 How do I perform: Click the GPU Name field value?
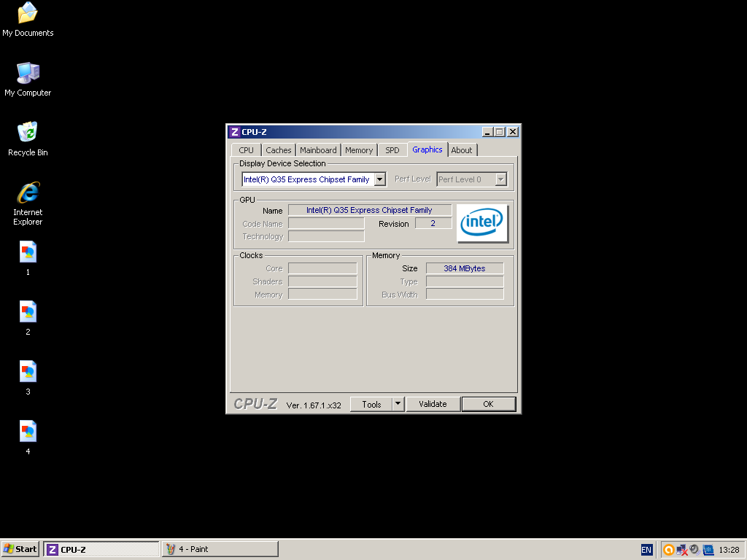pyautogui.click(x=370, y=210)
